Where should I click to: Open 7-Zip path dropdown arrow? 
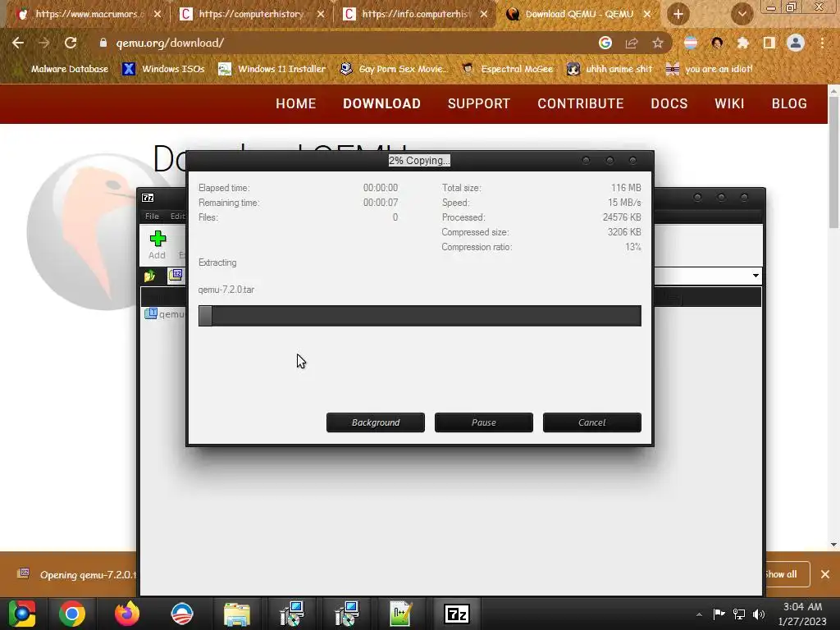(756, 276)
